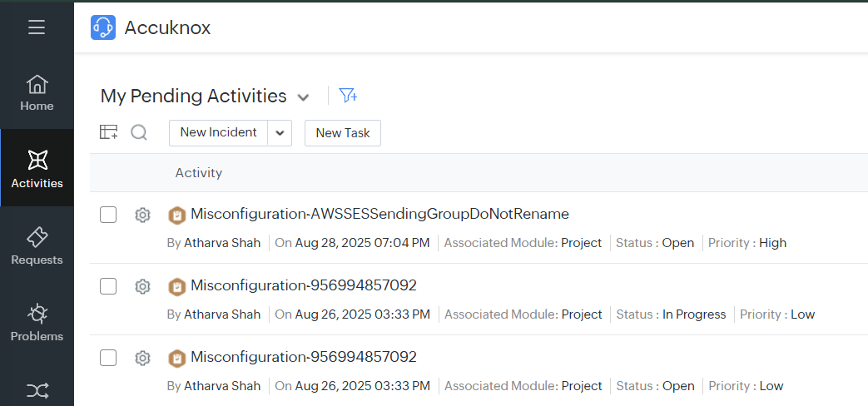
Task: Click gear icon for AWSSESSendingGroupDoNotRename activity
Action: [x=142, y=215]
